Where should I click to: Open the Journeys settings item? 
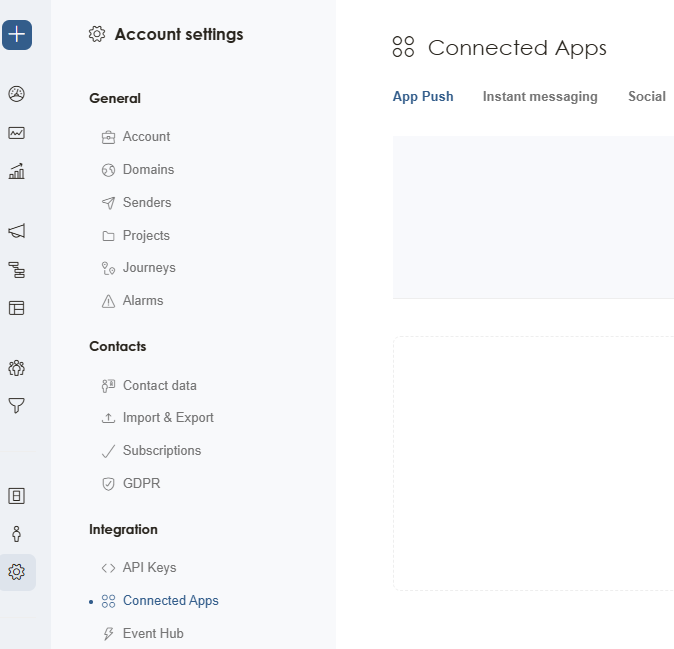149,268
